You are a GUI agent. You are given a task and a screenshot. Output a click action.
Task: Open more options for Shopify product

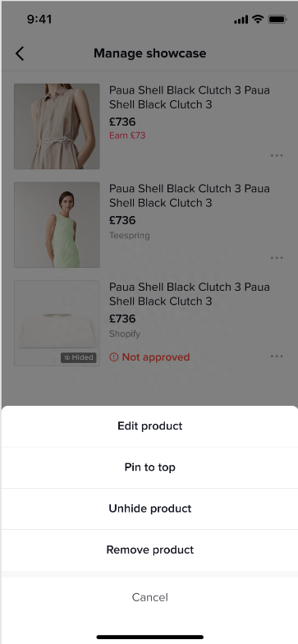[x=277, y=356]
